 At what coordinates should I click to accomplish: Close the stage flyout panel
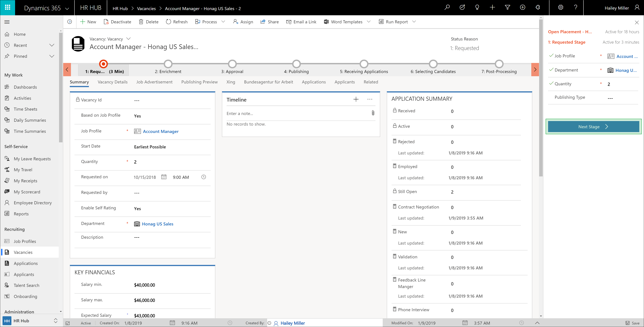click(x=637, y=22)
